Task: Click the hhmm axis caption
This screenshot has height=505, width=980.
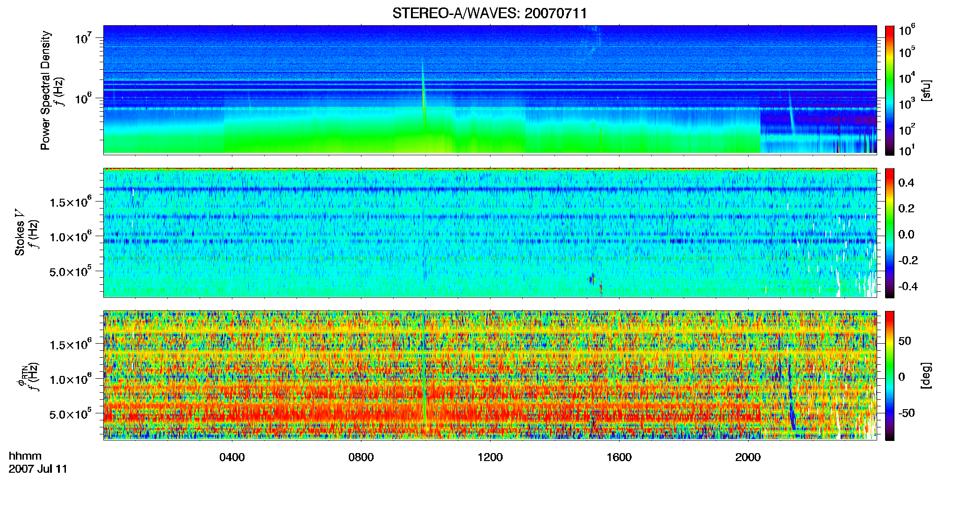Action: (25, 456)
